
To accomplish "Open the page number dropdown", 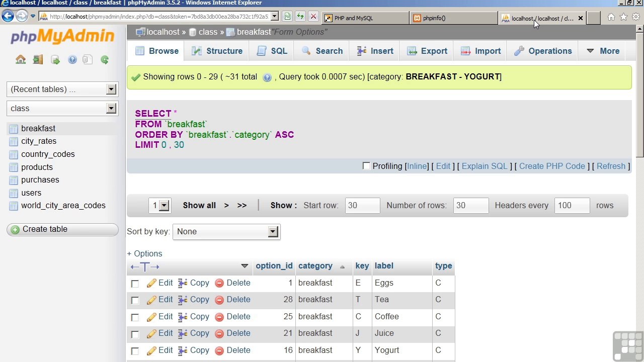I will click(x=159, y=205).
